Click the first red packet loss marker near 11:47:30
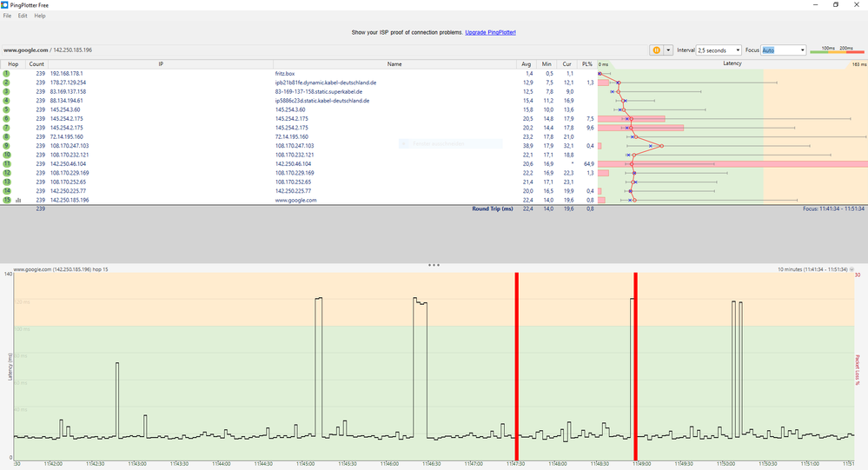Viewport: 868px width, 470px height. pyautogui.click(x=517, y=366)
